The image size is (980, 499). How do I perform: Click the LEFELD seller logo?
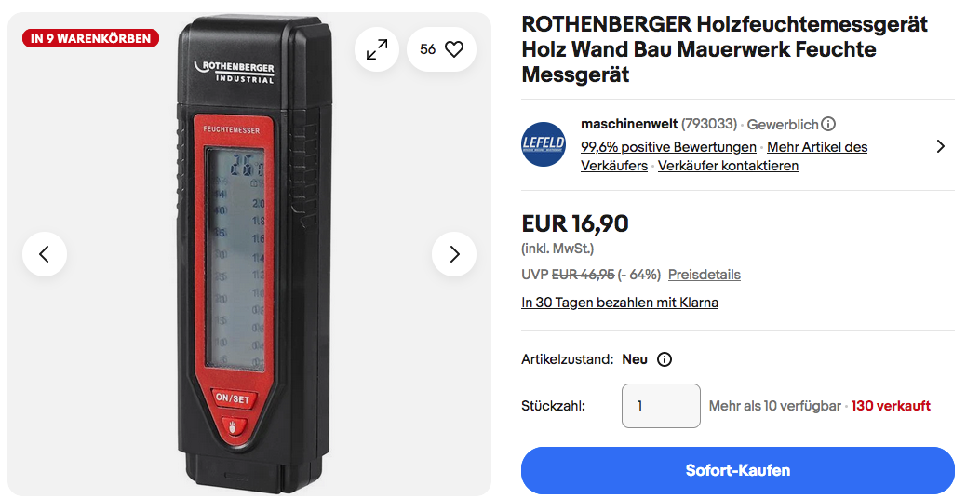coord(544,143)
